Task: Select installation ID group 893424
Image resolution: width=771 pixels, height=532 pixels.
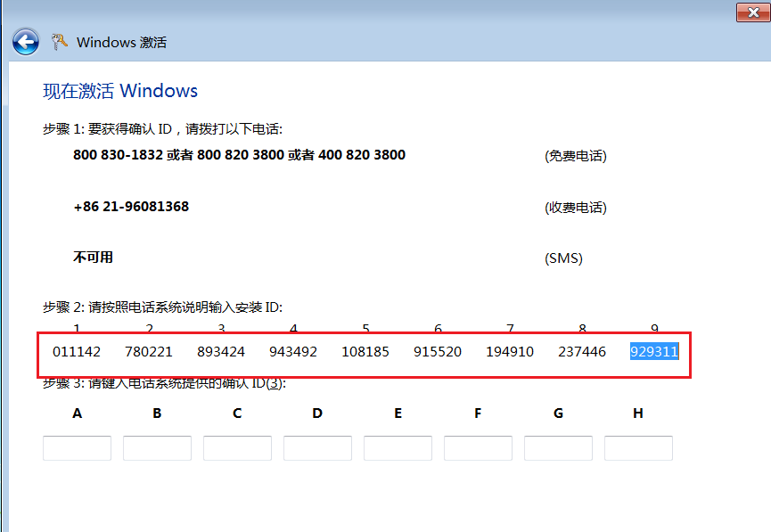Action: point(221,352)
